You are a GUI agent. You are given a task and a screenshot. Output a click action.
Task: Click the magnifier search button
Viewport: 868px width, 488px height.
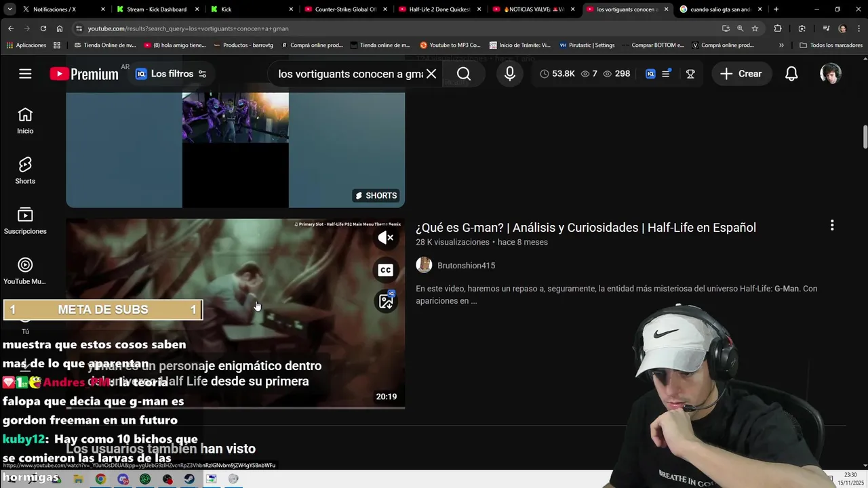(464, 74)
